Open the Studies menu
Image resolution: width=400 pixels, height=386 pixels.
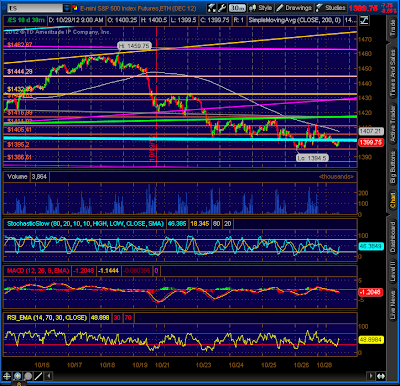[x=331, y=8]
